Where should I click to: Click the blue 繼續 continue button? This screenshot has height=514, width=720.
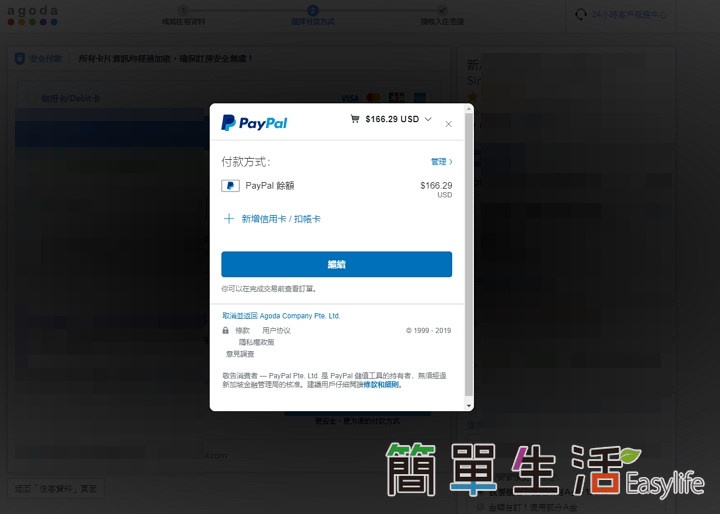(337, 264)
